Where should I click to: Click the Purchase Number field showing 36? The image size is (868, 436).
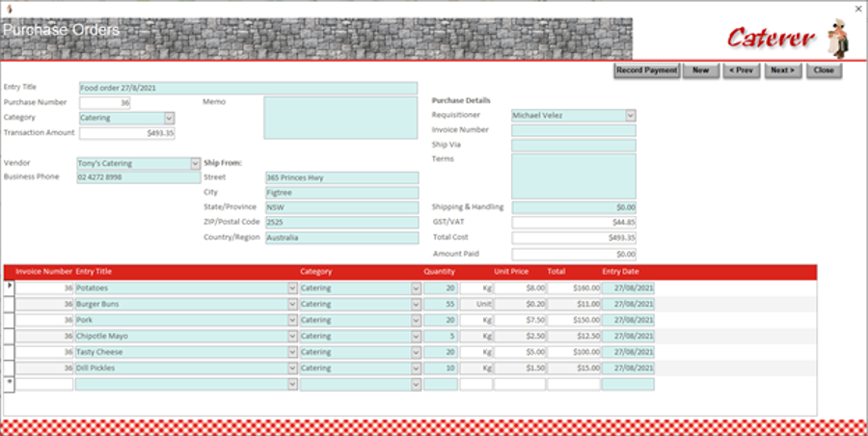point(104,103)
